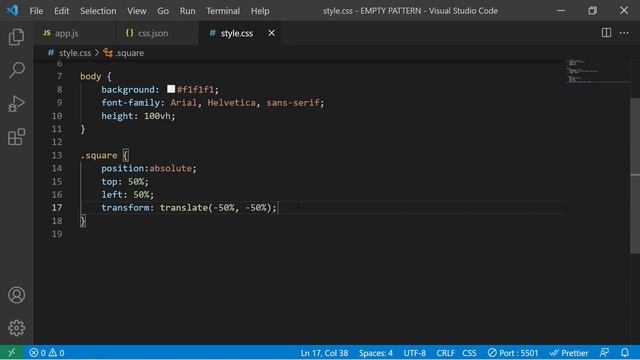
Task: Click the VS Code logo icon
Action: pyautogui.click(x=12, y=10)
